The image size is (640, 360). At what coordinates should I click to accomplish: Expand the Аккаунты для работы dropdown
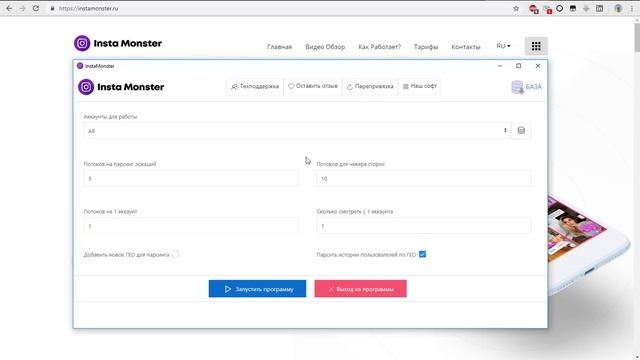pos(297,131)
